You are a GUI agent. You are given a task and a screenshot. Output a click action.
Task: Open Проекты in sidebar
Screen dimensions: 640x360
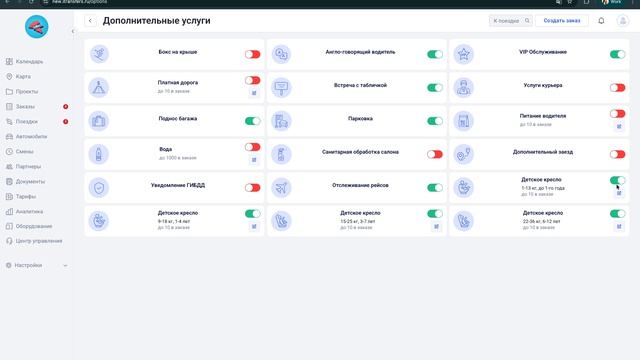tap(22, 92)
